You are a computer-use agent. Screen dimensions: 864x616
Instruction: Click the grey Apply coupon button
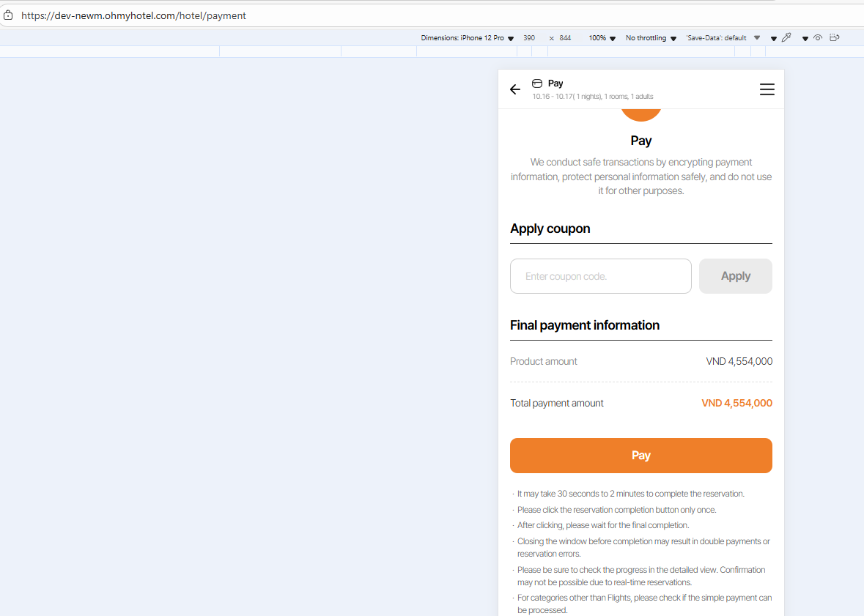(x=736, y=276)
